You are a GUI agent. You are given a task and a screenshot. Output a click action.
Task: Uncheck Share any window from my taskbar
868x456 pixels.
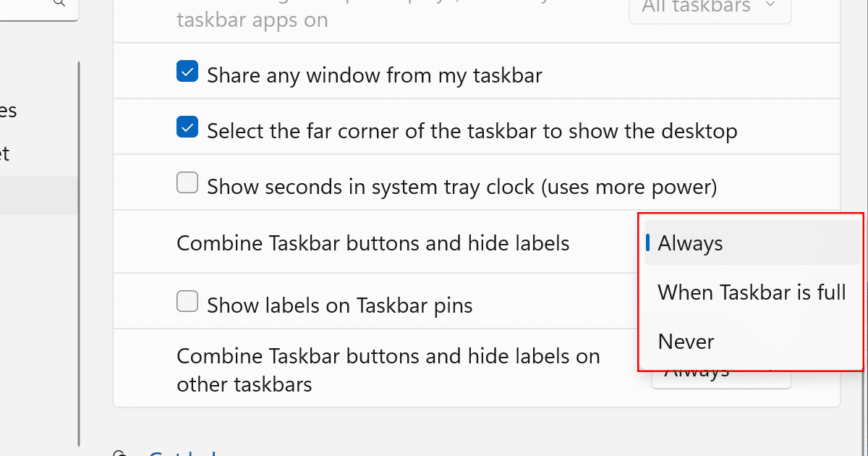187,72
